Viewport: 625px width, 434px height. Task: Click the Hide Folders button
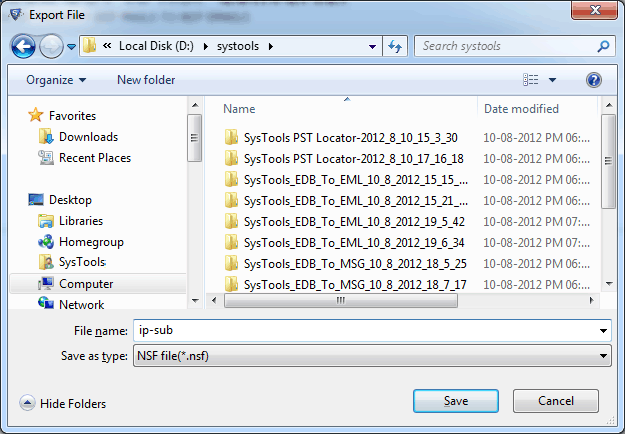click(63, 403)
